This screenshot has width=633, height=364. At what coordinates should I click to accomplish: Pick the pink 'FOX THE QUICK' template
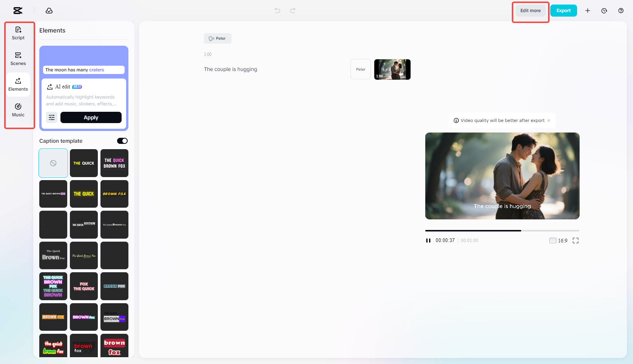pos(84,286)
